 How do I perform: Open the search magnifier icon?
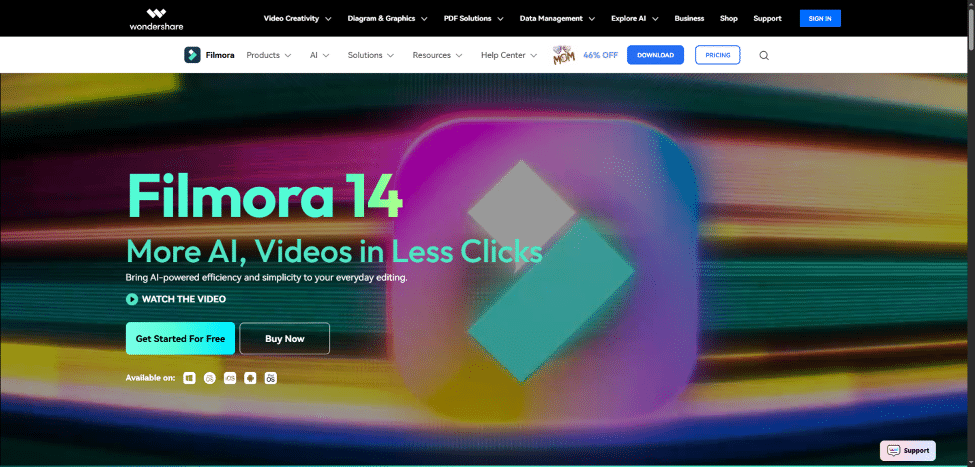[x=764, y=55]
